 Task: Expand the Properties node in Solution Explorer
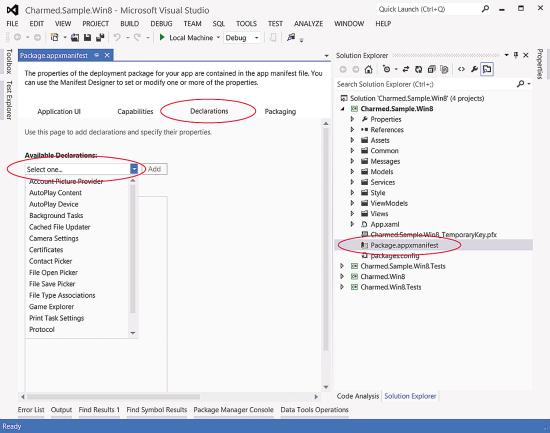coord(352,119)
